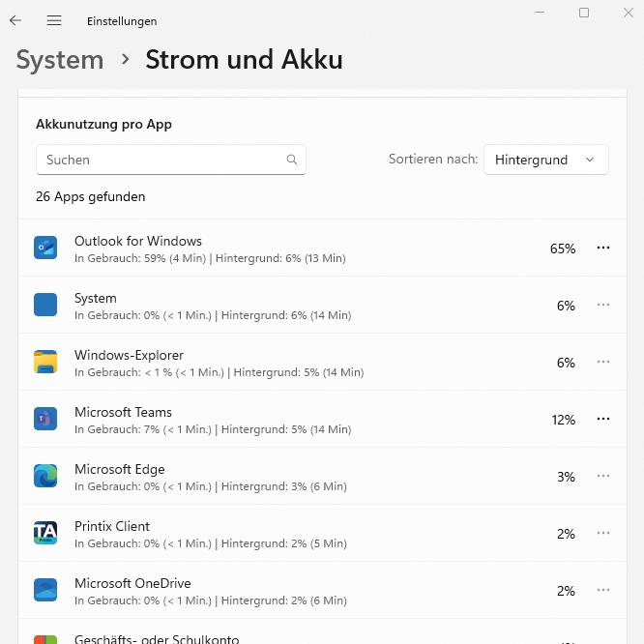
Task: Click the Microsoft Edge app icon
Action: pos(45,476)
